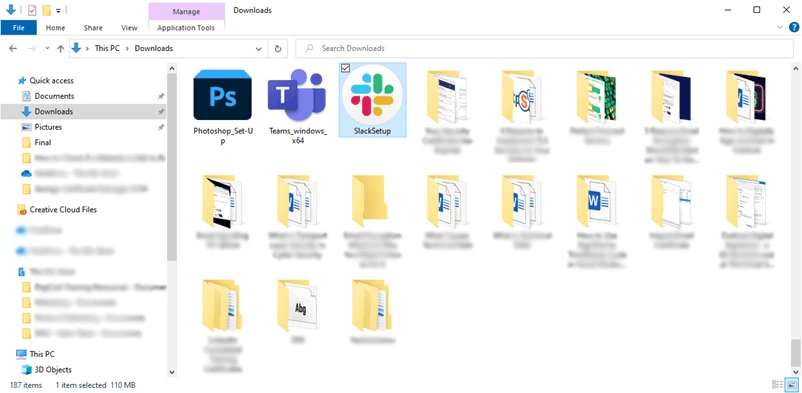Viewport: 802px width, 393px height.
Task: Open the Recent locations dropdown arrow
Action: (47, 49)
